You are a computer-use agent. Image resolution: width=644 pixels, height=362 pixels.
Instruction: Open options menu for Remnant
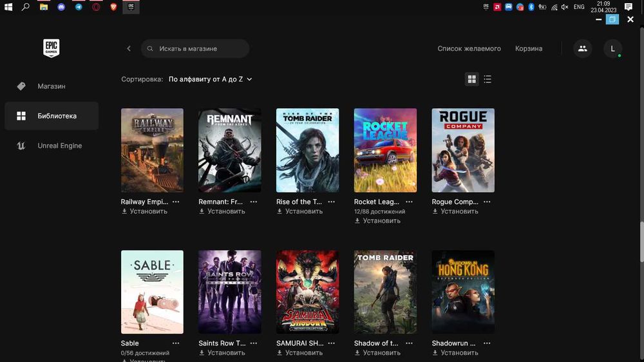pyautogui.click(x=253, y=202)
